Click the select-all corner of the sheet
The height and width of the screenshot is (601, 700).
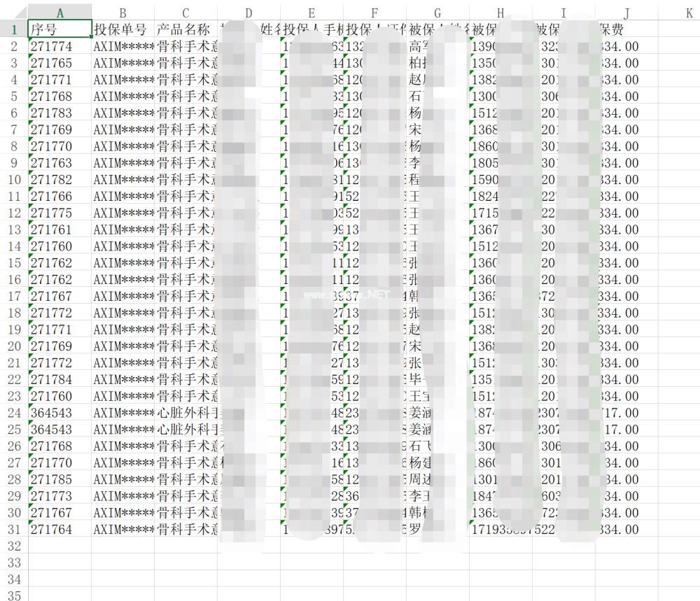point(13,13)
